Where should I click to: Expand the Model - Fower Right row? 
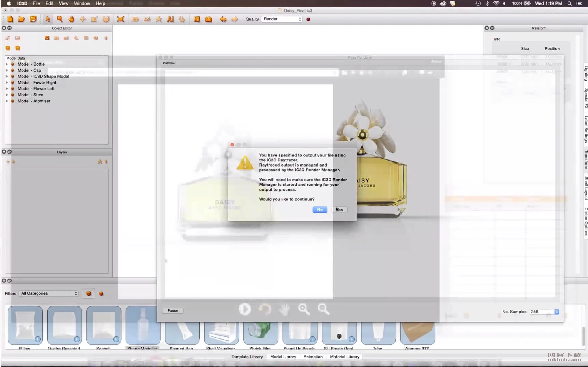(x=7, y=83)
